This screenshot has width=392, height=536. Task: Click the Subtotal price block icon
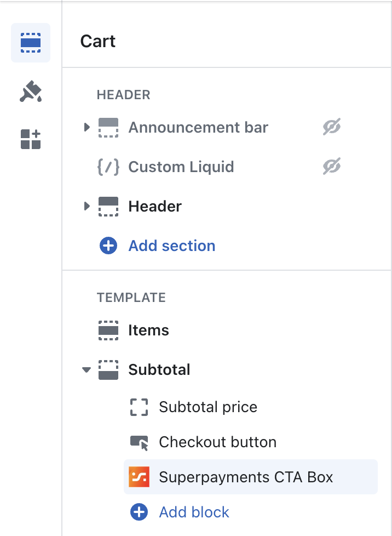(139, 407)
